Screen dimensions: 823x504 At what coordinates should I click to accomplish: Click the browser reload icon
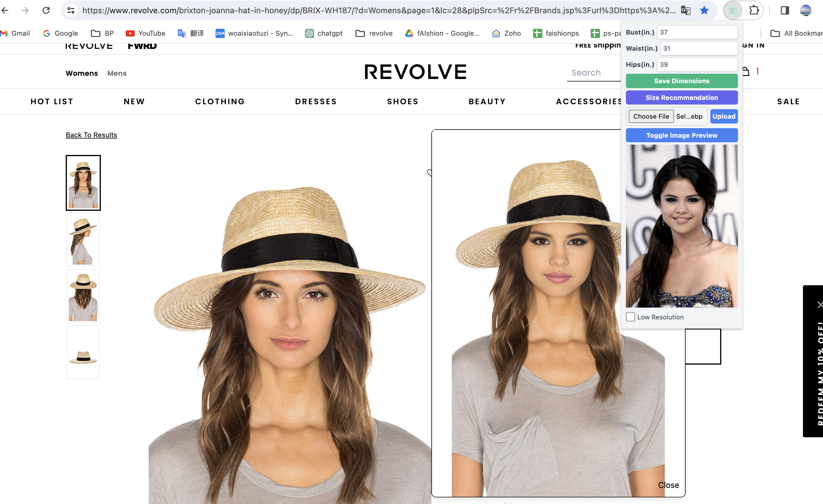(46, 10)
